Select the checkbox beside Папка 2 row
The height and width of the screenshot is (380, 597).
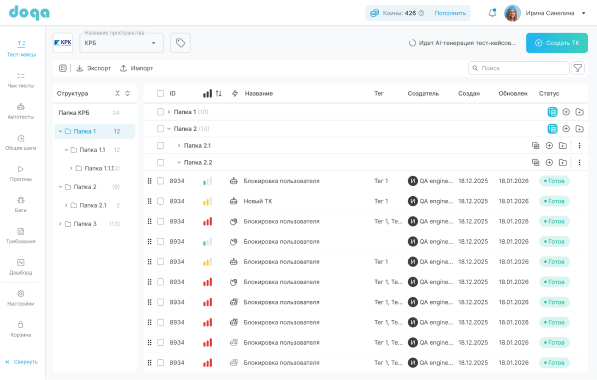[x=160, y=129]
